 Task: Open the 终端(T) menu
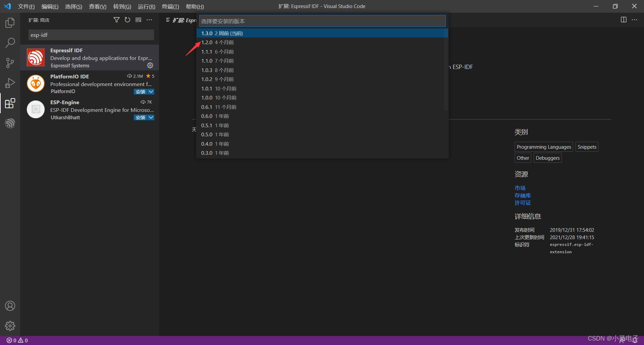(x=170, y=6)
